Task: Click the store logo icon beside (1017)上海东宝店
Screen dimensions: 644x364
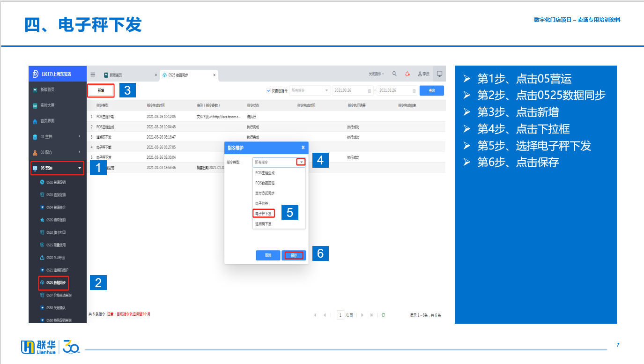Action: point(35,74)
